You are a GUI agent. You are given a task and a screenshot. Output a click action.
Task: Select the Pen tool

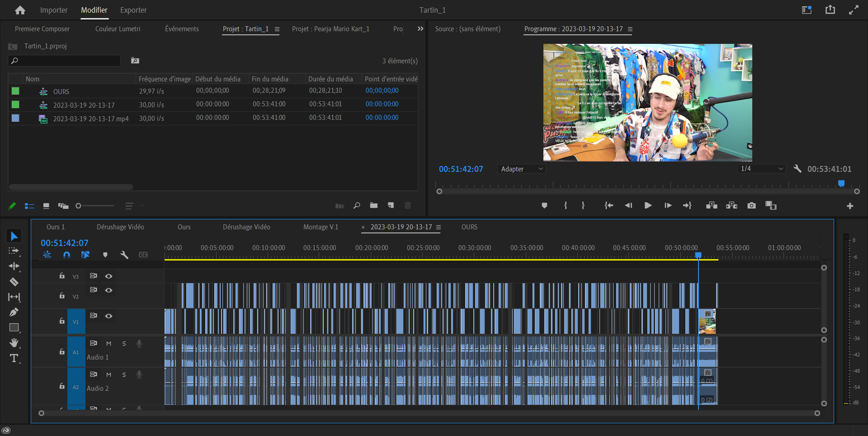tap(14, 312)
